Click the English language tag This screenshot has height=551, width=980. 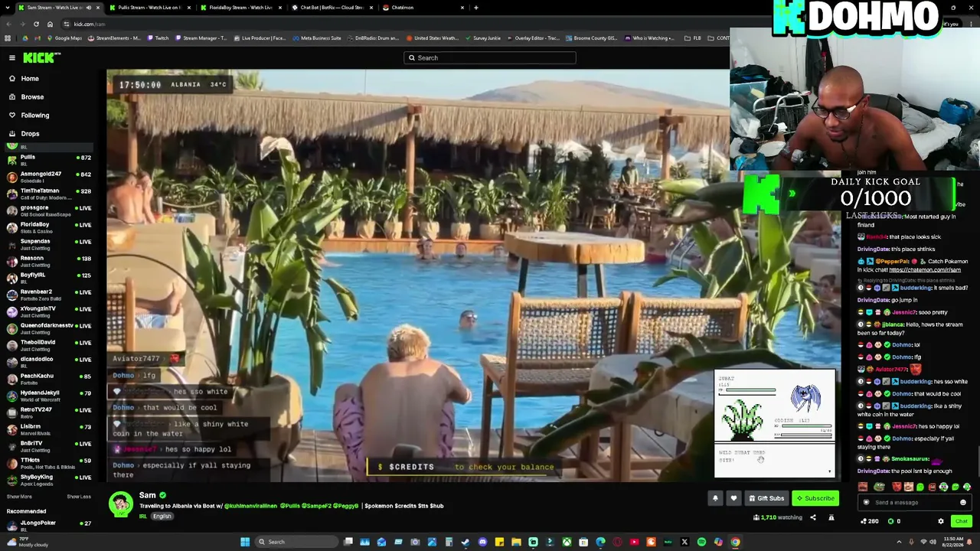click(162, 517)
